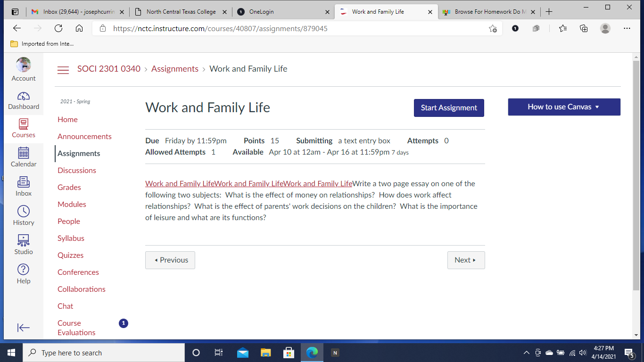The image size is (644, 362).
Task: Show hidden system tray icons chevron
Action: [x=527, y=353]
